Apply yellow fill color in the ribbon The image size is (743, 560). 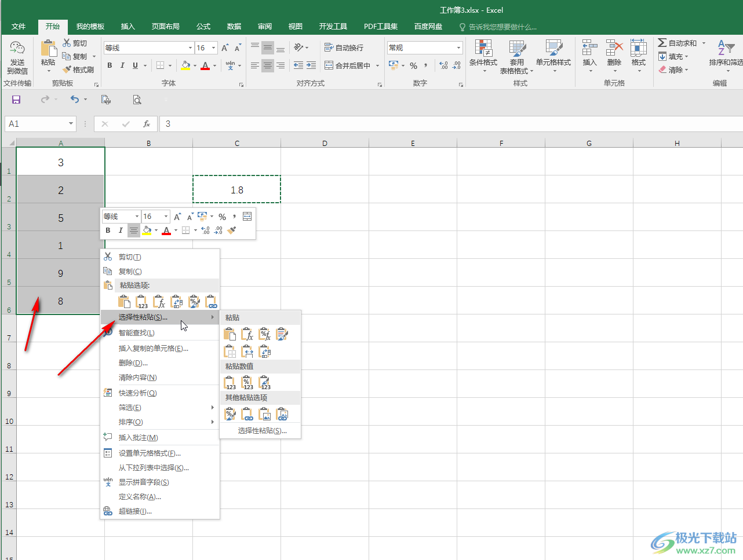pos(185,65)
